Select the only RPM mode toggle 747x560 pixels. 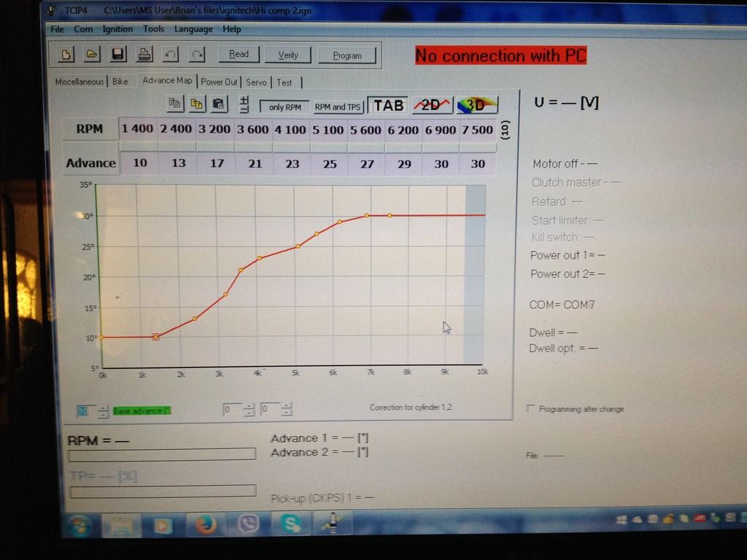(x=285, y=106)
